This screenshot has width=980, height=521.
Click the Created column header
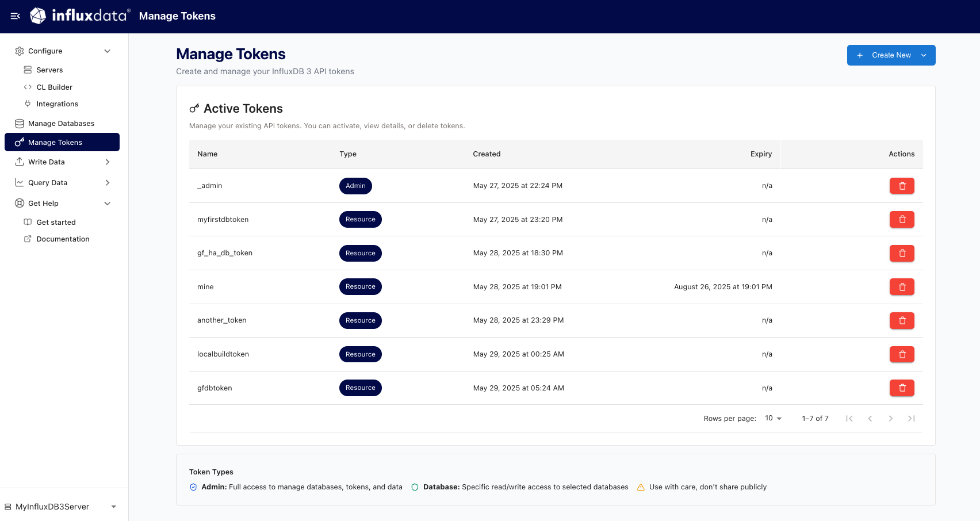487,154
